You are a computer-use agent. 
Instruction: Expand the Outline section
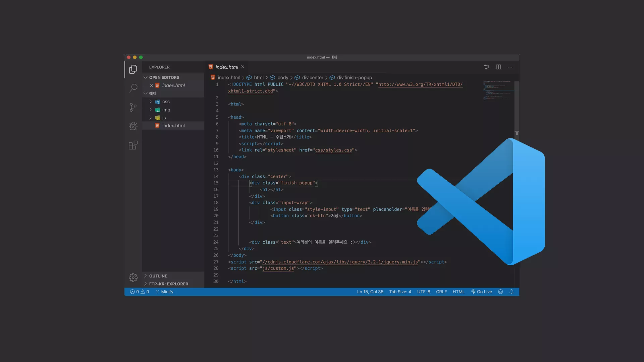pyautogui.click(x=146, y=276)
